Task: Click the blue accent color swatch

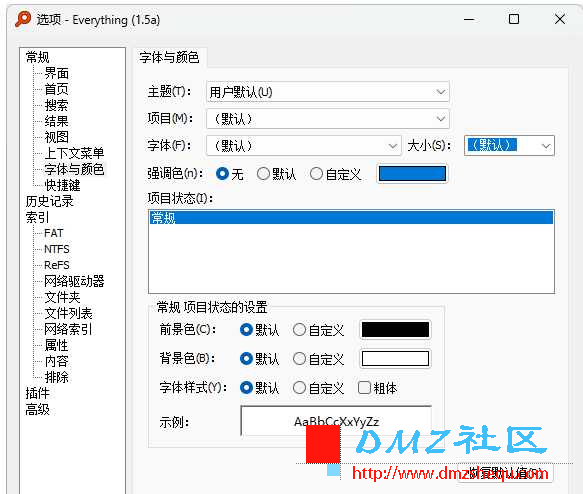Action: (412, 174)
